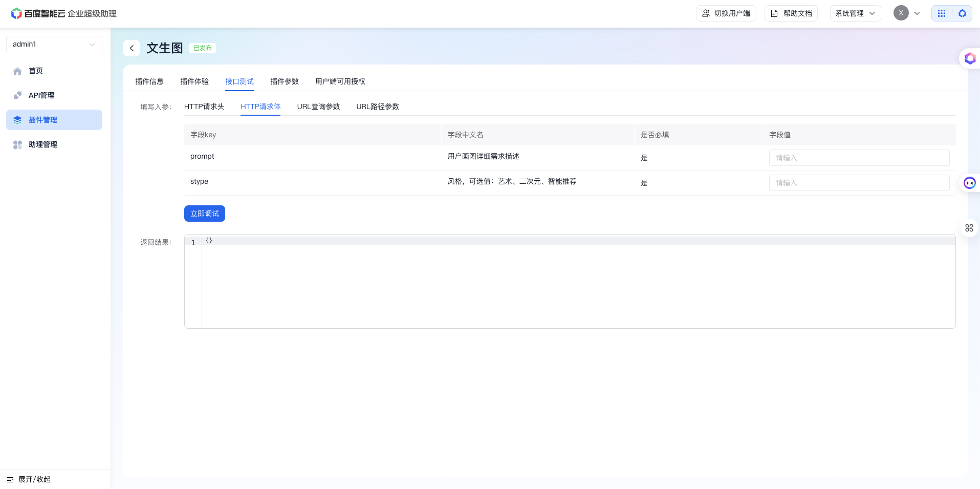
Task: Open the floating assistant hexagon button
Action: (x=970, y=58)
